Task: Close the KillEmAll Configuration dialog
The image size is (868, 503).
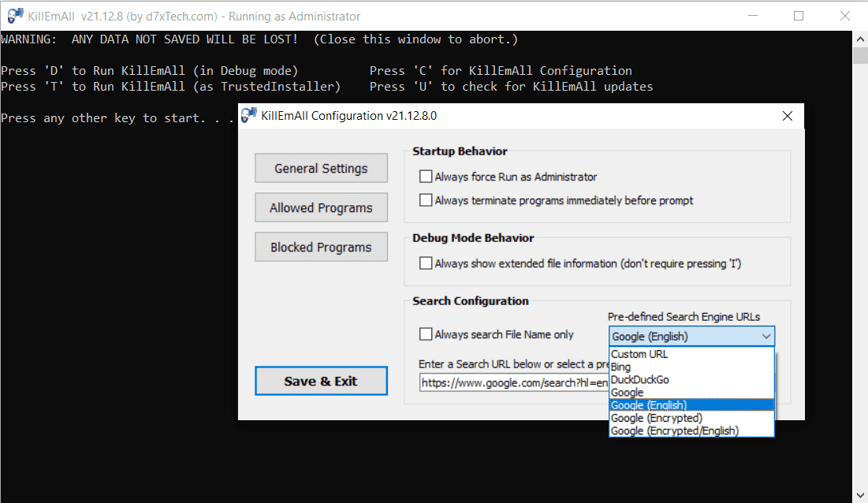Action: point(787,116)
